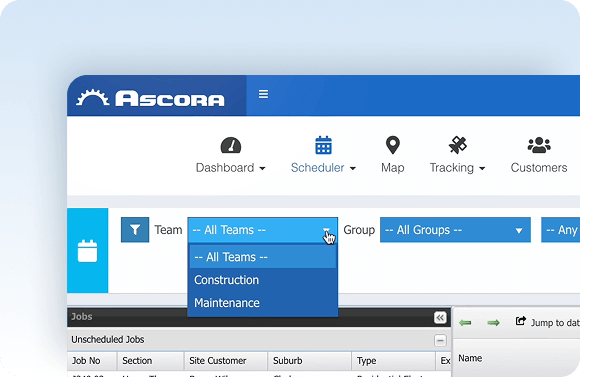Expand the Tracking menu arrow
Image resolution: width=595 pixels, height=392 pixels.
(482, 168)
